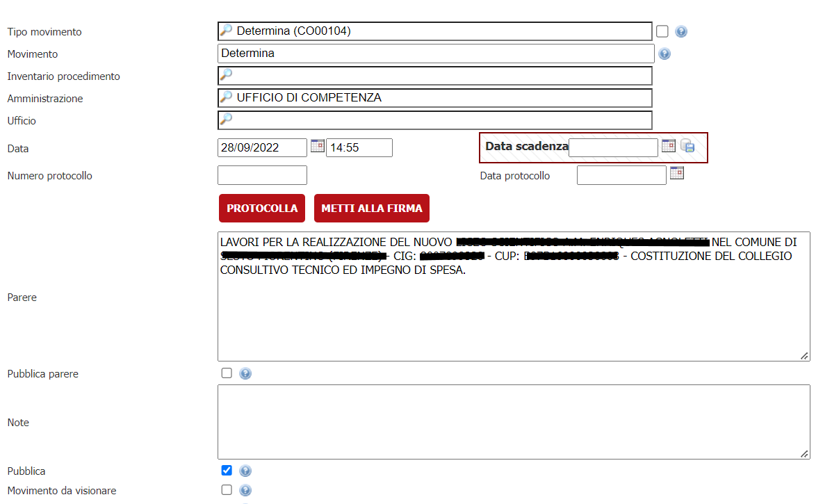Click the help icon next to Movimento field
This screenshot has height=504, width=832.
coord(664,54)
